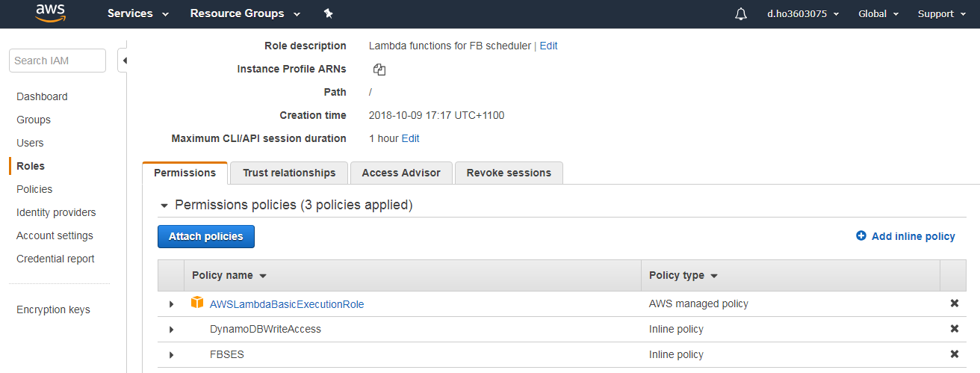Viewport: 980px width, 373px height.
Task: Click the DynamoDBWriteAccess policy name
Action: click(x=265, y=329)
